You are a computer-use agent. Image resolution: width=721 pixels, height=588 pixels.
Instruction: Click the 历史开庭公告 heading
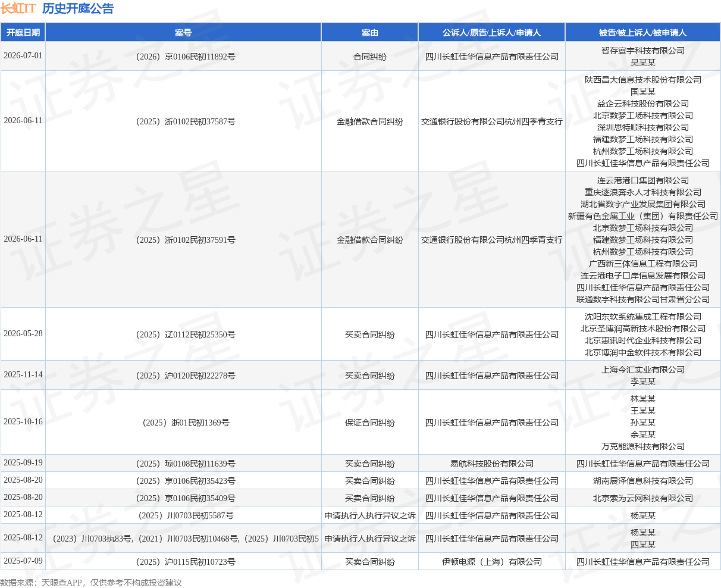point(78,8)
